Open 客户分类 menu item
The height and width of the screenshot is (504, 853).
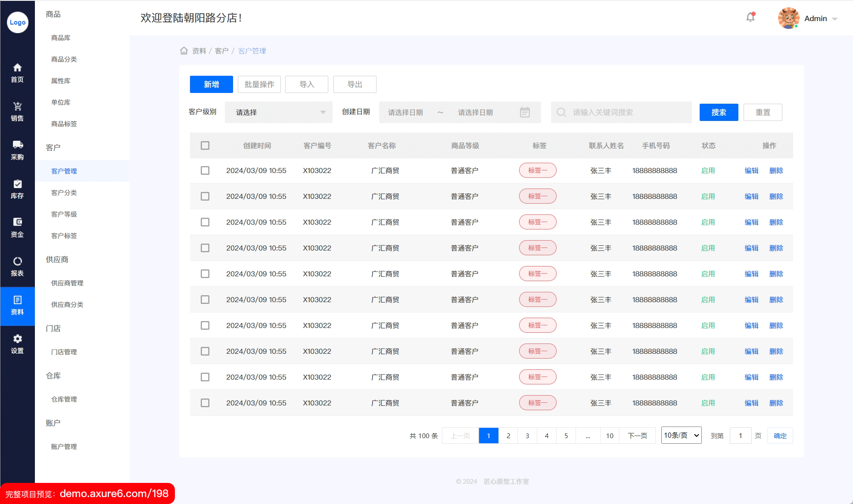(x=64, y=193)
